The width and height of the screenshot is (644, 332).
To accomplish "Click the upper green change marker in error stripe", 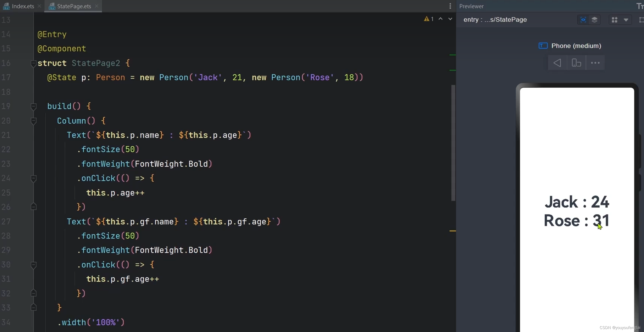I will [452, 55].
